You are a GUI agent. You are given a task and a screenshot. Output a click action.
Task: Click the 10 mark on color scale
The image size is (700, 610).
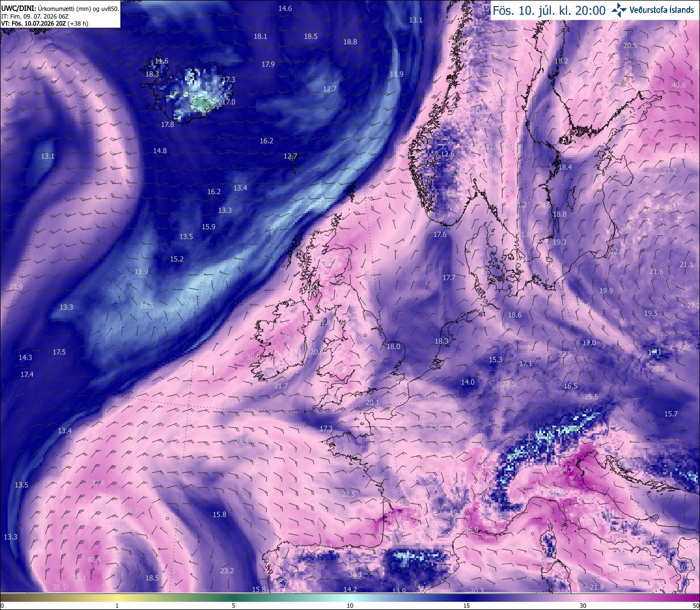tap(350, 606)
